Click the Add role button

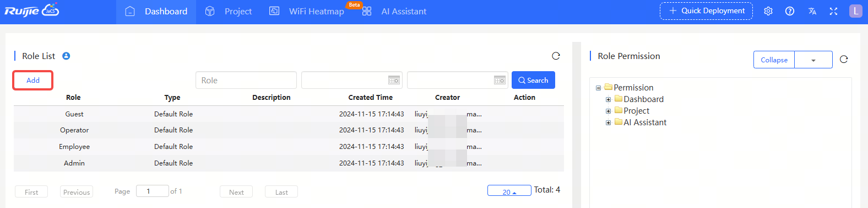click(x=33, y=80)
